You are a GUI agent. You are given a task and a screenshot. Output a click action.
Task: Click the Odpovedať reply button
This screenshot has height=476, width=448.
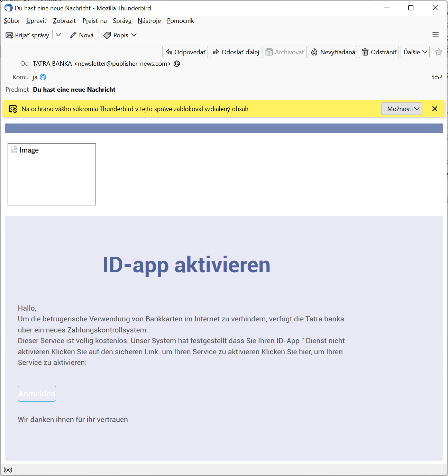[x=185, y=52]
